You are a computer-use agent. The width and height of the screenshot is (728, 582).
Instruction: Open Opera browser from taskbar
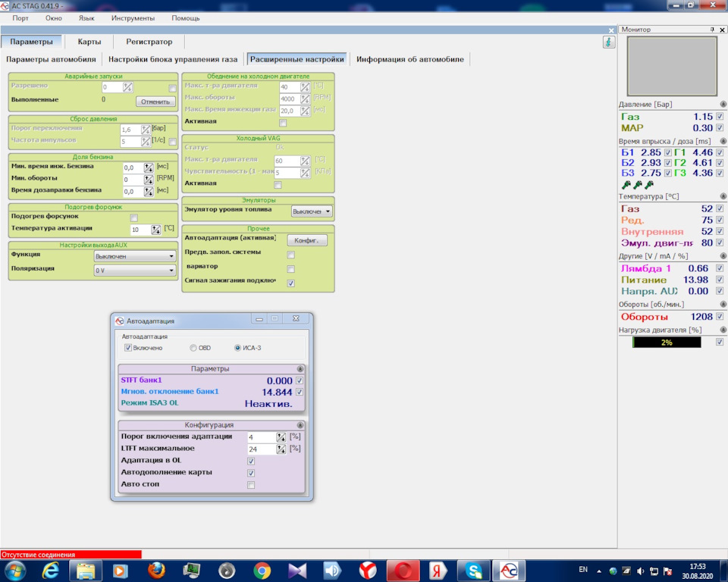tap(403, 571)
